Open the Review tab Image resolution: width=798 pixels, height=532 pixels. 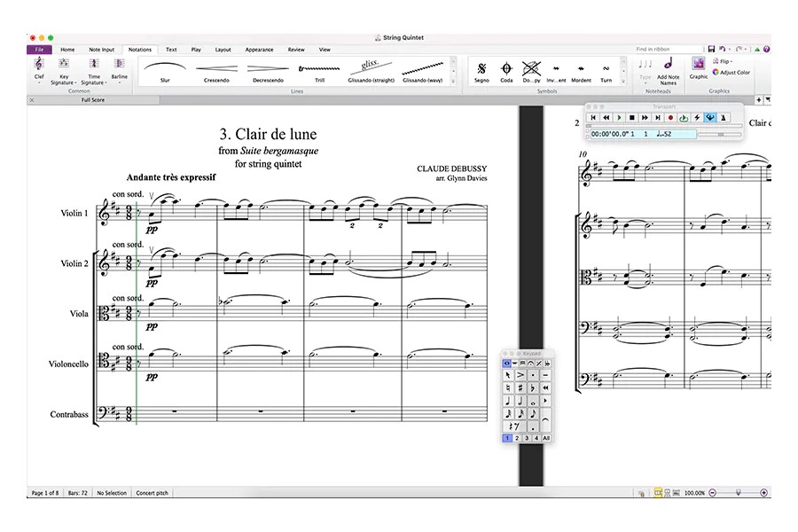(295, 50)
